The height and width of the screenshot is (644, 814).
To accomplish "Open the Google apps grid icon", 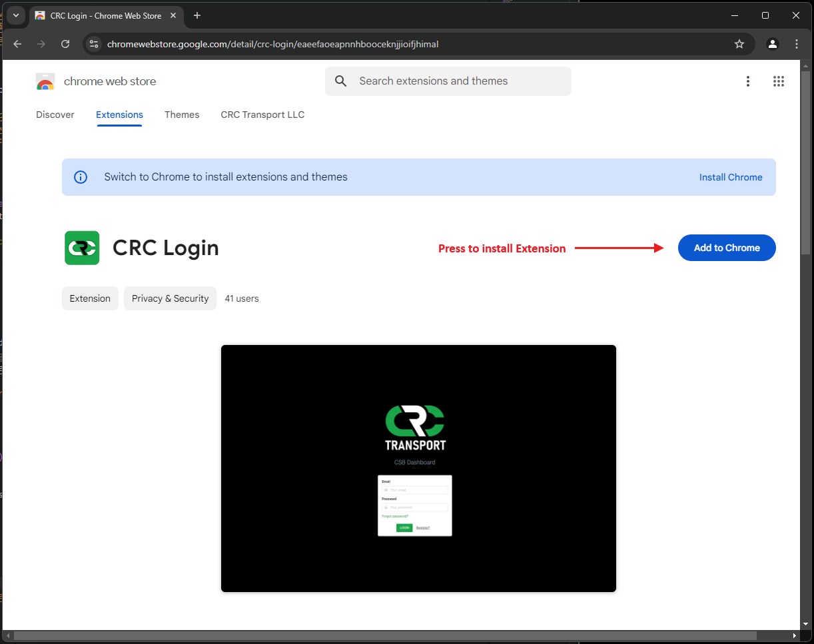I will [x=778, y=81].
